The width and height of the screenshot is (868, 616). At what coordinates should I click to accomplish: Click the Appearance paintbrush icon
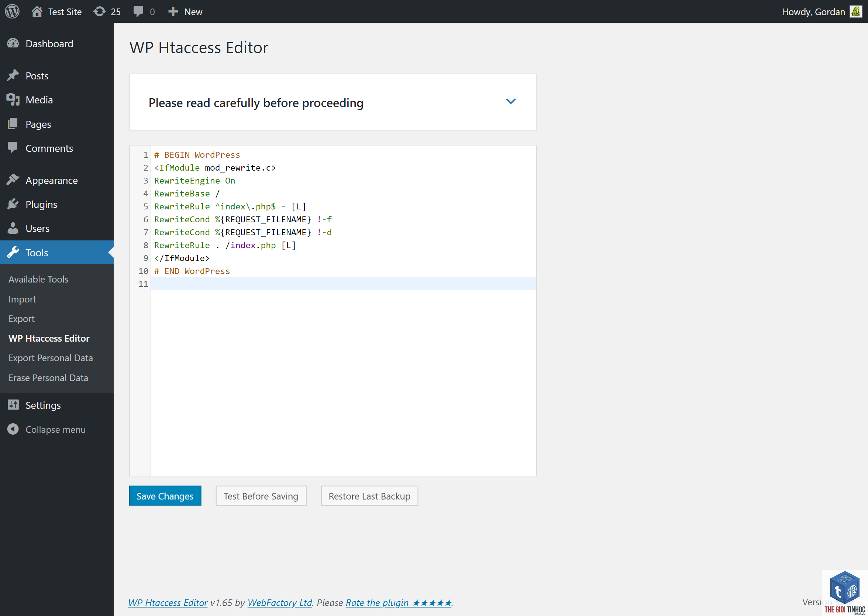(x=13, y=180)
